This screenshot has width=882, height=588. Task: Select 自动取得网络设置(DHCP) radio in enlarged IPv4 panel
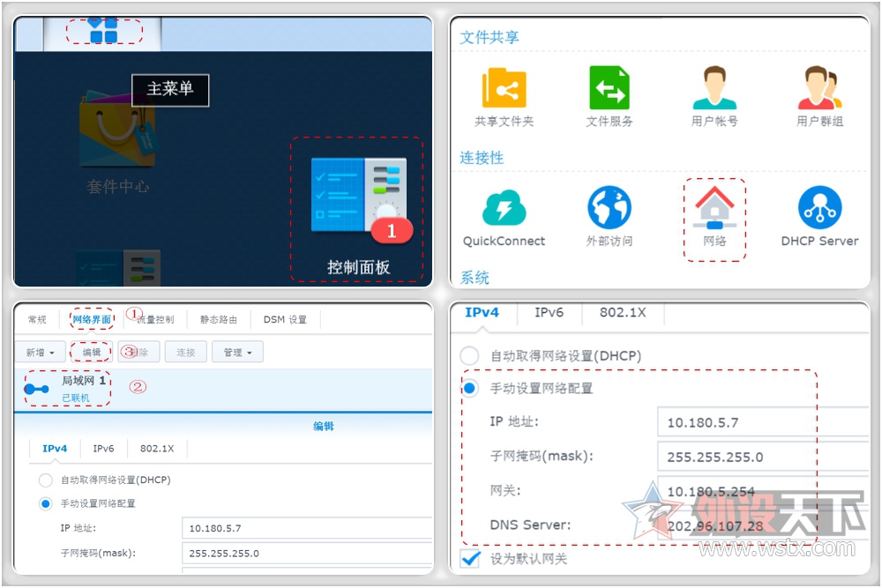click(470, 356)
